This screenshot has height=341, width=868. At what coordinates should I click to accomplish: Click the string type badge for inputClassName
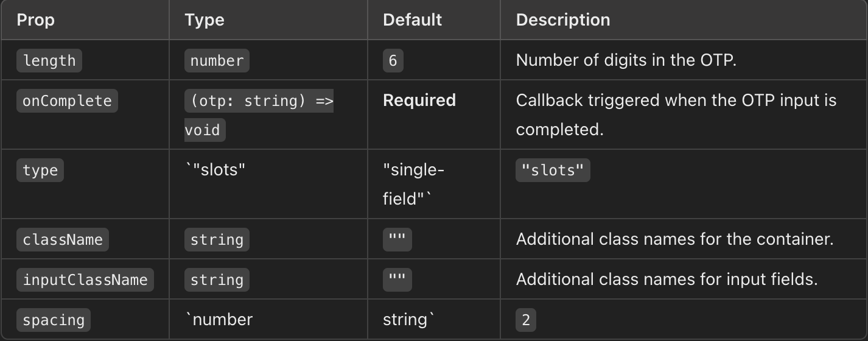[217, 279]
